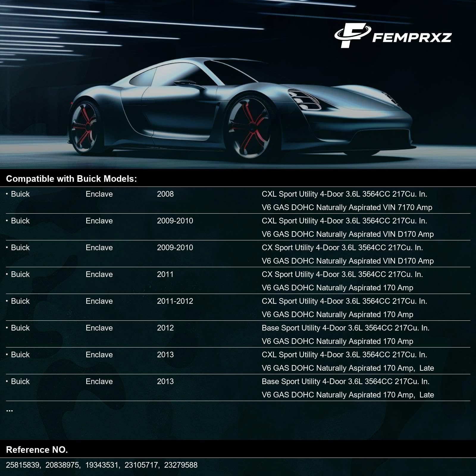Viewport: 476px width, 476px height.
Task: Select the 2008 Enclave row year
Action: (165, 194)
